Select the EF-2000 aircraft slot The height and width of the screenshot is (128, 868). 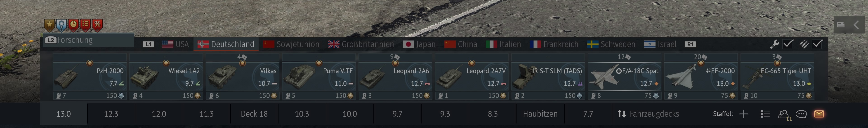701,77
